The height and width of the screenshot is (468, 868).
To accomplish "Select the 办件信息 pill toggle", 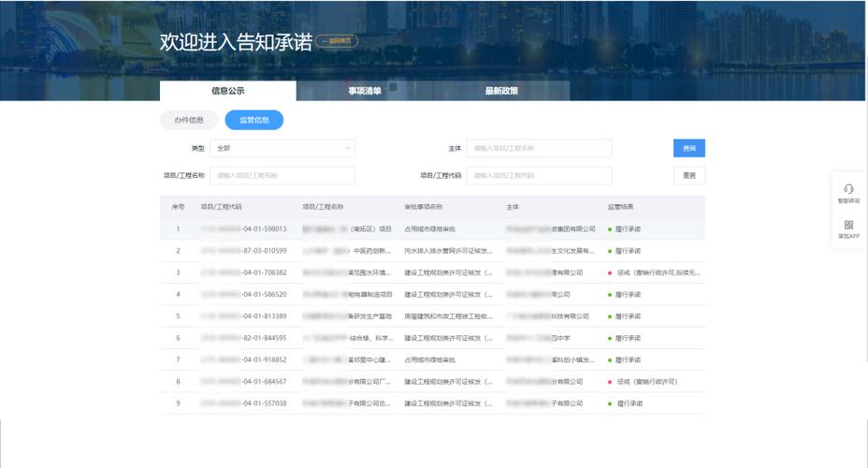I will point(189,120).
